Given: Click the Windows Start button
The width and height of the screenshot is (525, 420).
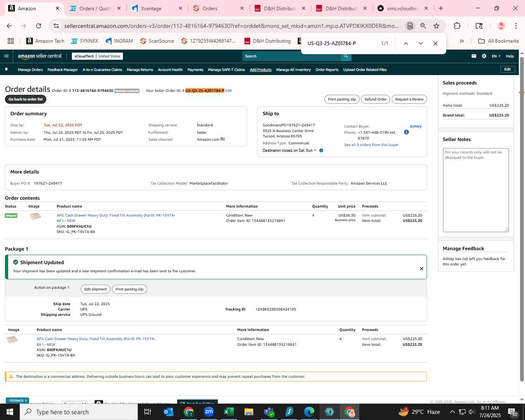Looking at the screenshot, I should [x=10, y=412].
